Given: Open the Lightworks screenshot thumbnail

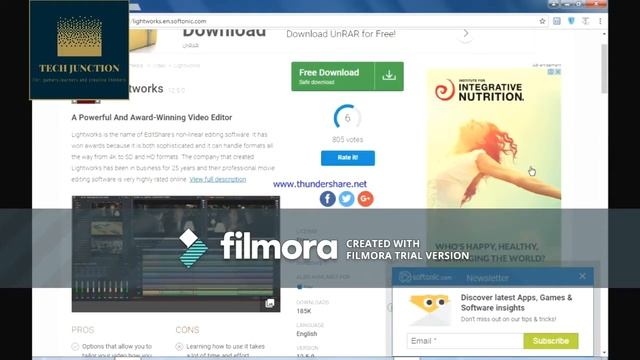Looking at the screenshot, I should point(176,254).
